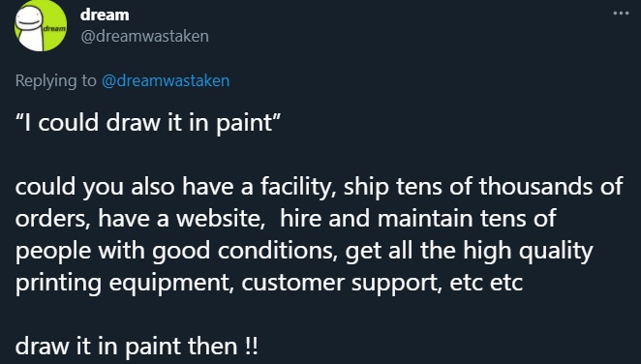Open the profile via display name 'dream'

tap(105, 15)
